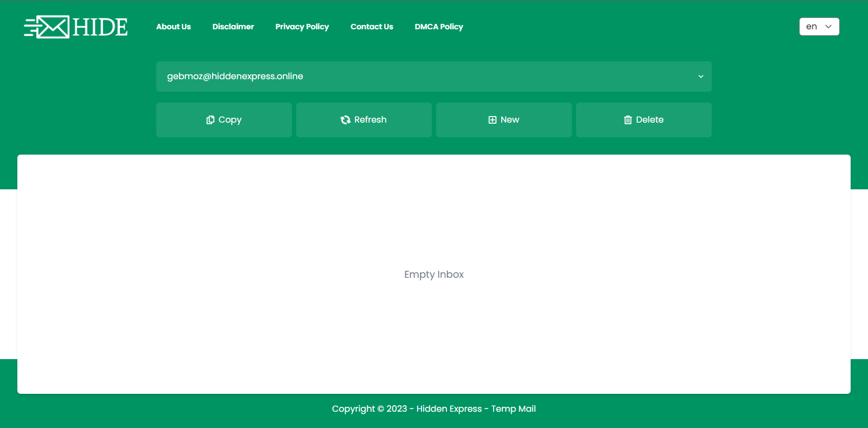Click the gebmoz@hiddenexpress.online address text
Screen dimensions: 868x428
pos(235,76)
